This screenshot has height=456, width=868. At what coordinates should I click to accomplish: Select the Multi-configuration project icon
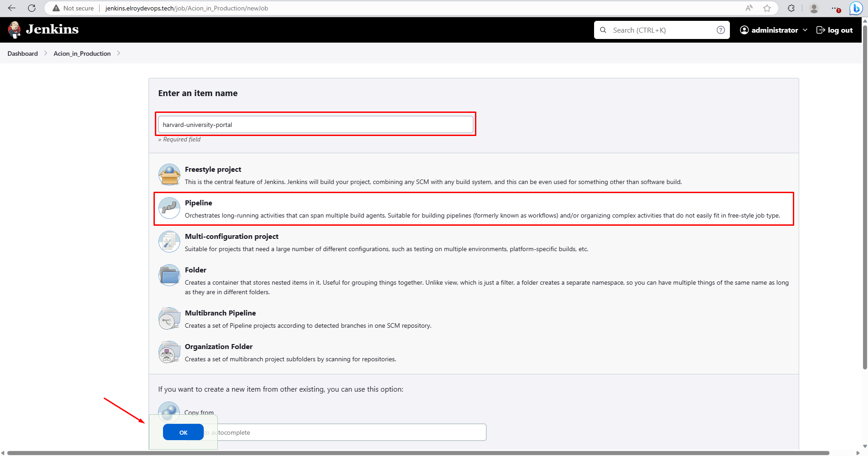pos(169,242)
